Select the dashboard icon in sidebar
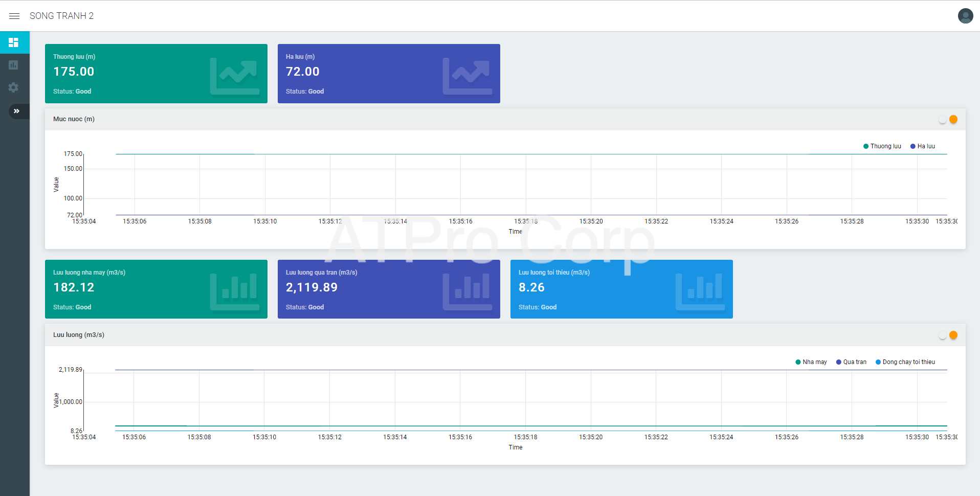The height and width of the screenshot is (496, 980). click(x=14, y=42)
